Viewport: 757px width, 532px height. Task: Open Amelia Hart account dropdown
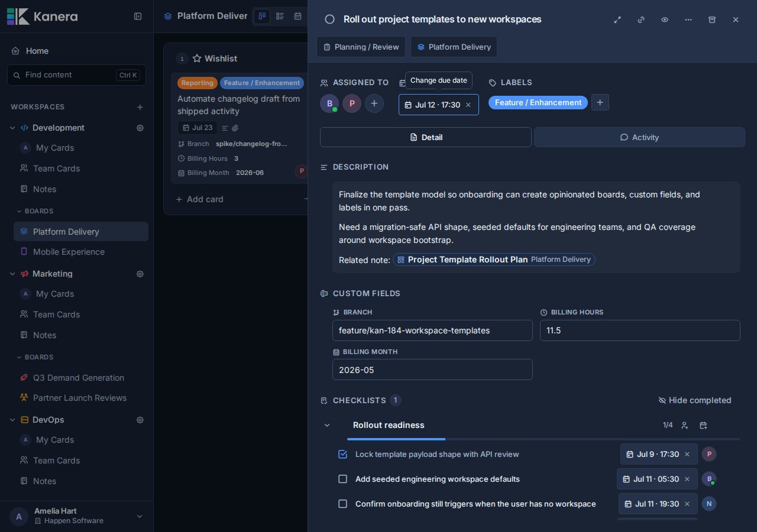click(140, 516)
